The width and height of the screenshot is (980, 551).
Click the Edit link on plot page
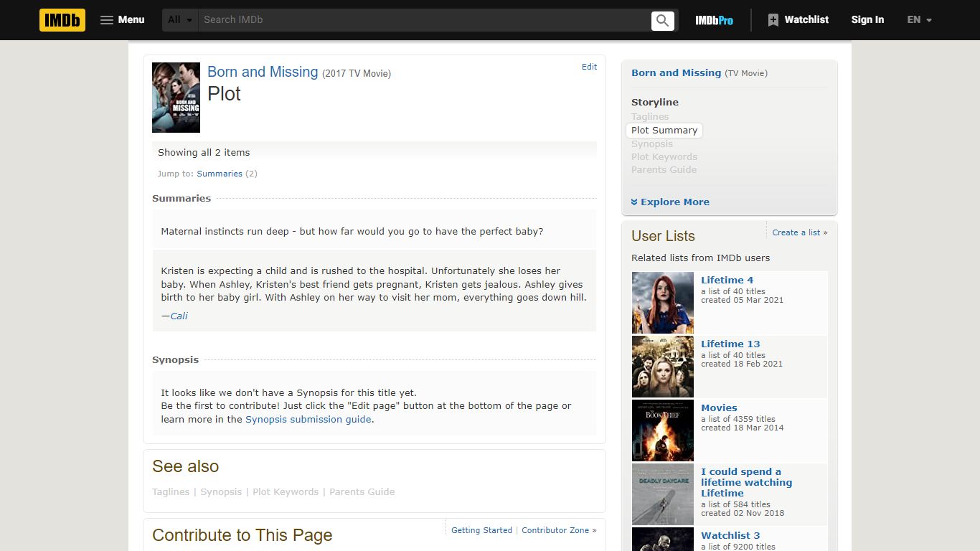click(x=589, y=67)
